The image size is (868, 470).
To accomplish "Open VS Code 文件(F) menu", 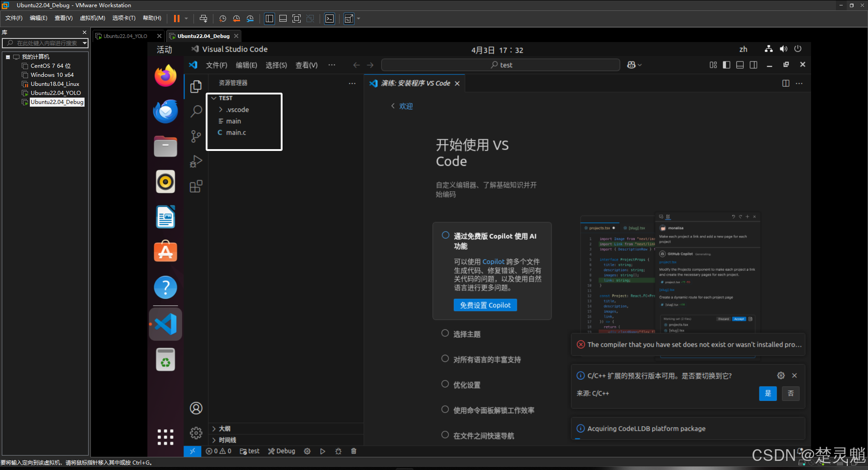I will [x=217, y=65].
